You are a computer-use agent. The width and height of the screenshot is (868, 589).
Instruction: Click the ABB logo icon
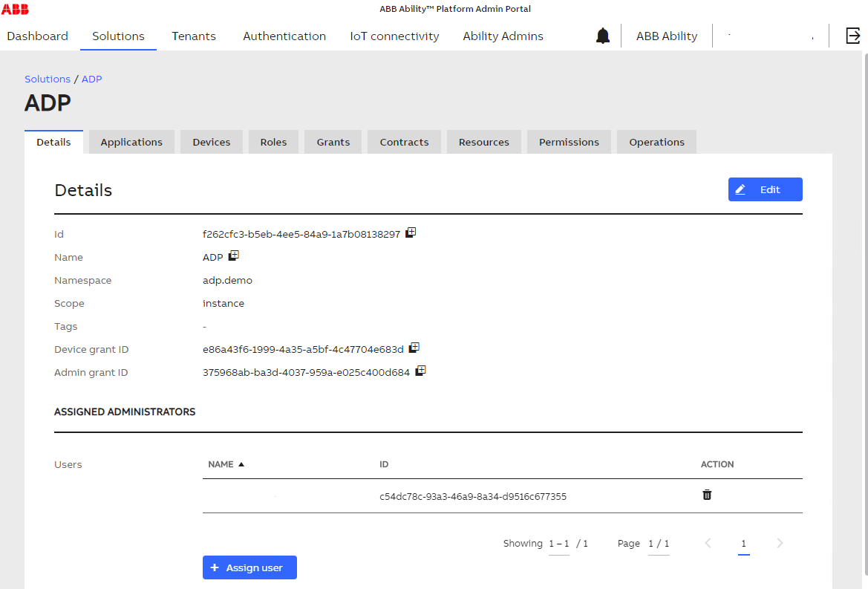click(x=15, y=9)
